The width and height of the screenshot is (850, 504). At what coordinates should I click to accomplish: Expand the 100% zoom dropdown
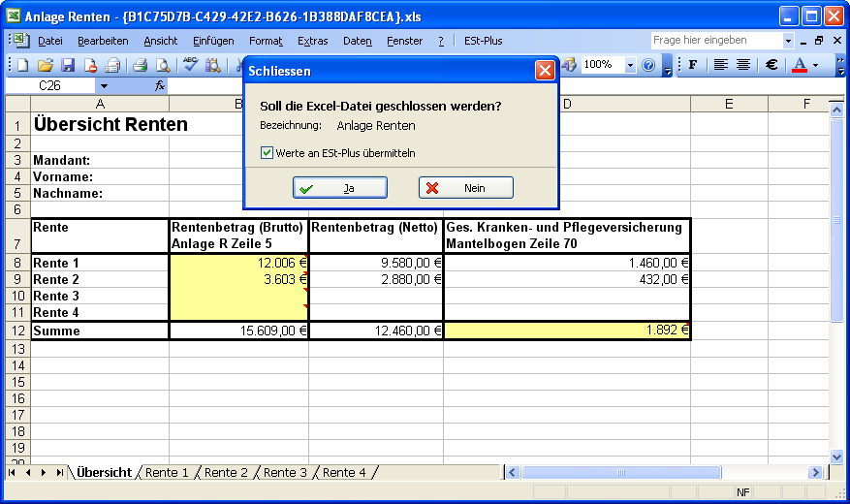point(630,65)
